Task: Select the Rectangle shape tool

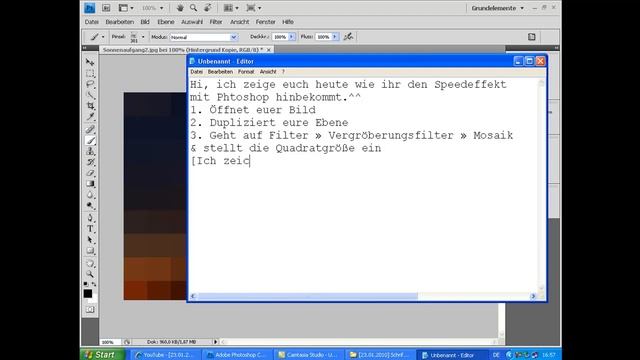Action: [x=90, y=251]
